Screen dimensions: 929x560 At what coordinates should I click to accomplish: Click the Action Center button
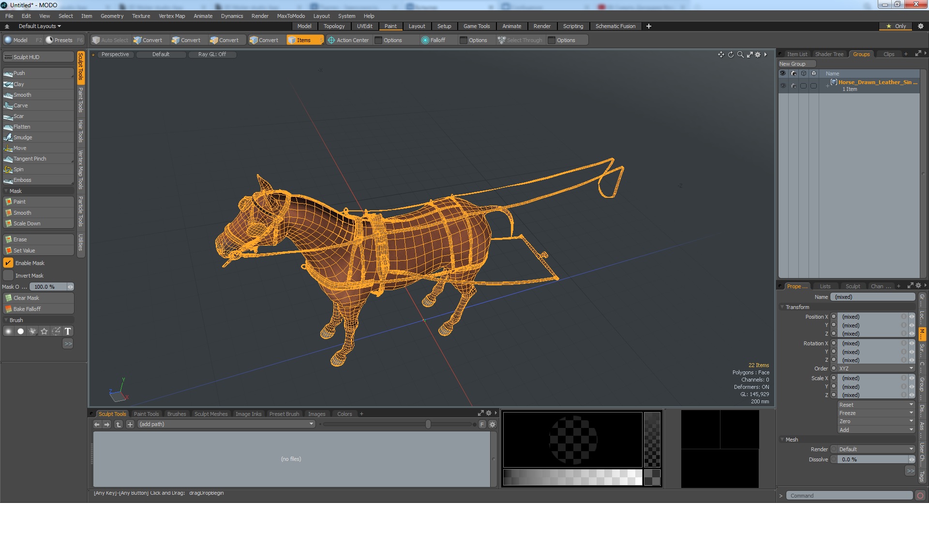(x=349, y=40)
